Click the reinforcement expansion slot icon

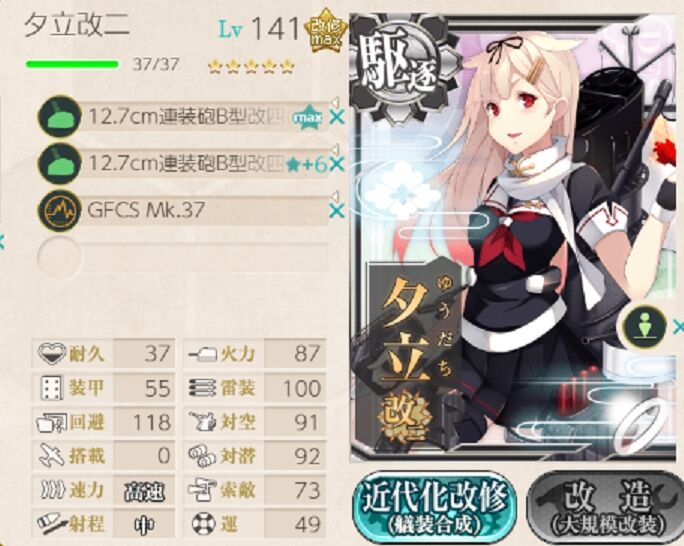644,325
